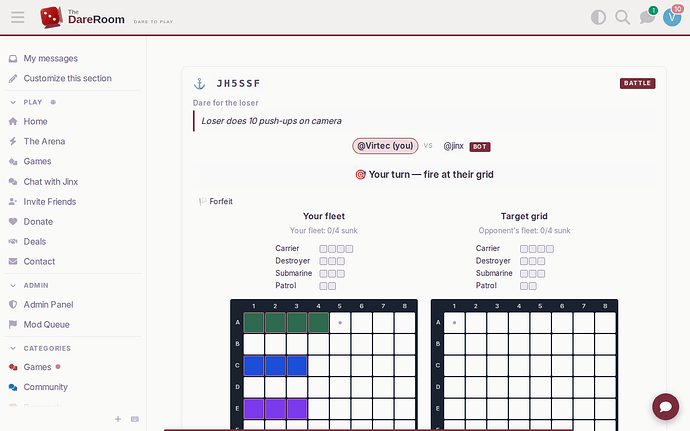
Task: Click the envelope icon beside Contact
Action: [13, 262]
